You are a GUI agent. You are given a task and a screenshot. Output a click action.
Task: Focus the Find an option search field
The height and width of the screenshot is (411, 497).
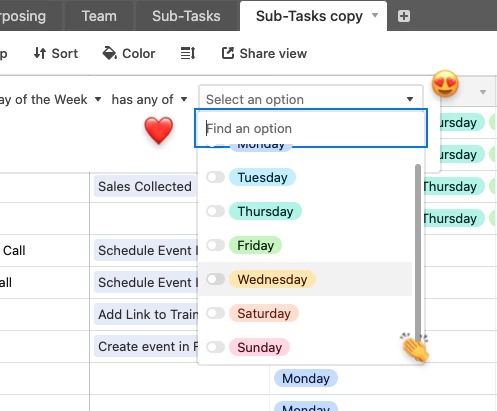311,128
